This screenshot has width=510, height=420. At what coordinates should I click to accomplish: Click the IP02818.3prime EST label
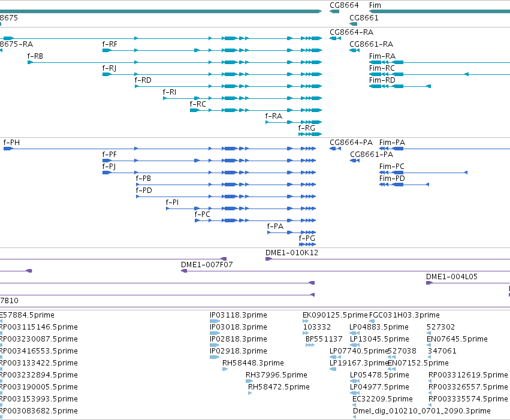pyautogui.click(x=239, y=339)
